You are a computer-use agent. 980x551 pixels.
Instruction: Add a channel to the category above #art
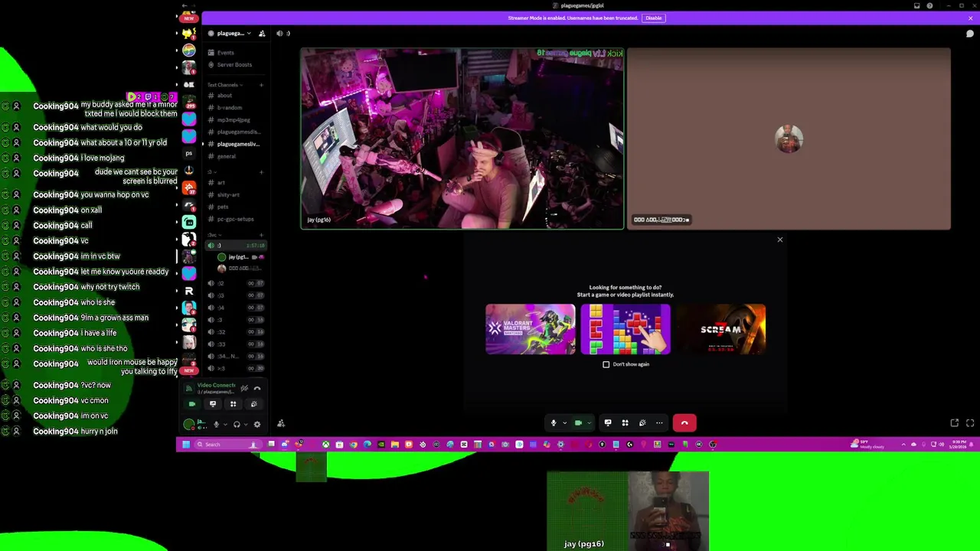(x=261, y=171)
